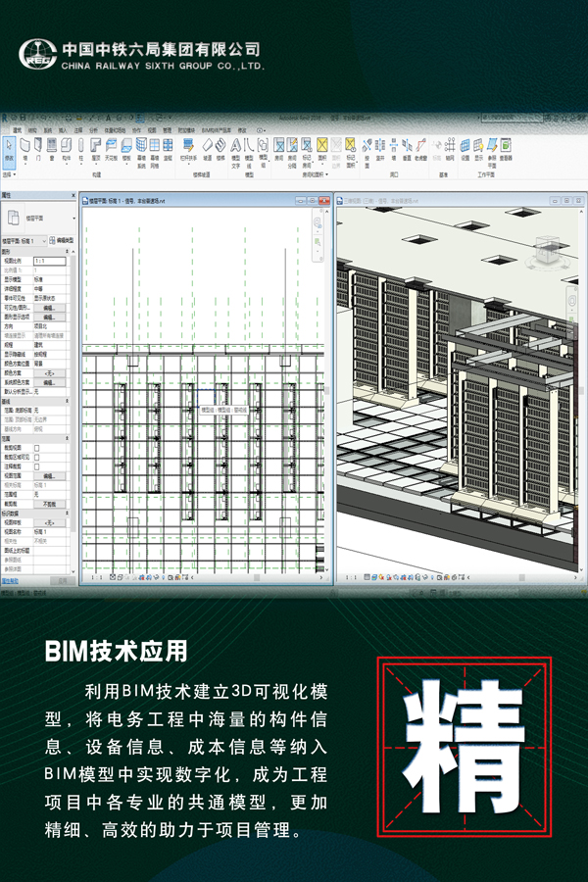The height and width of the screenshot is (882, 588).
Task: Switch to the 结构 ribbon tab
Action: pyautogui.click(x=32, y=129)
